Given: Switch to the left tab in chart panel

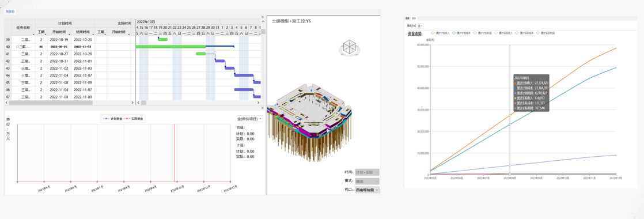Looking at the screenshot, I should coord(407,18).
